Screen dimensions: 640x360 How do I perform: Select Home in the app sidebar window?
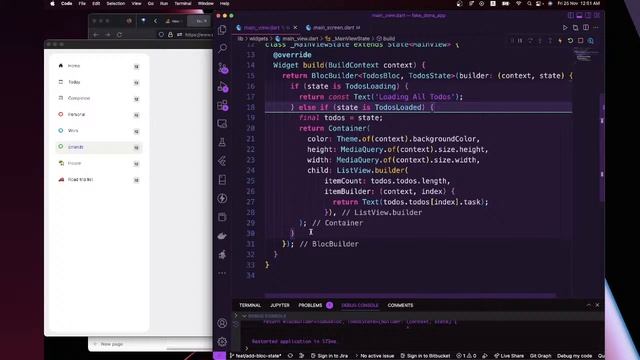click(99, 66)
